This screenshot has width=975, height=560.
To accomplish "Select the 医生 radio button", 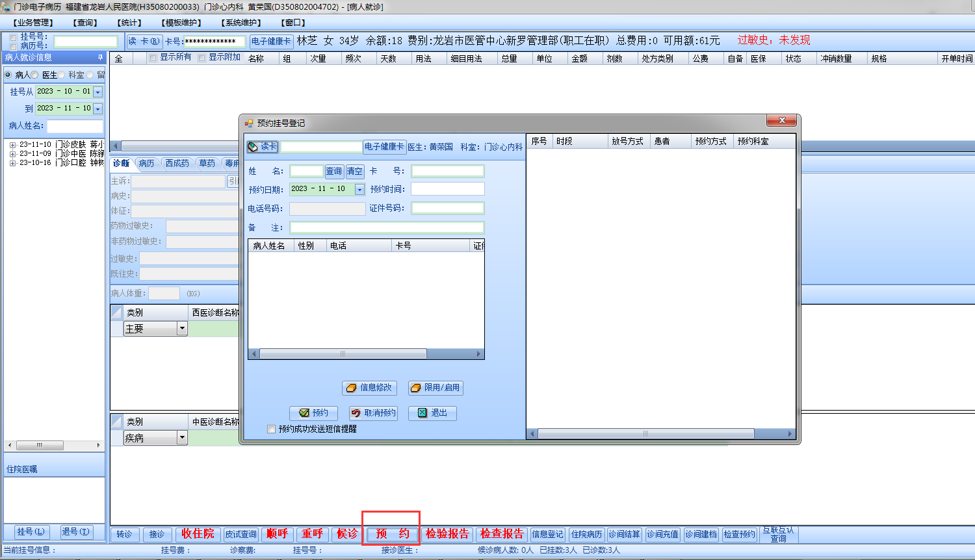I will click(x=35, y=75).
